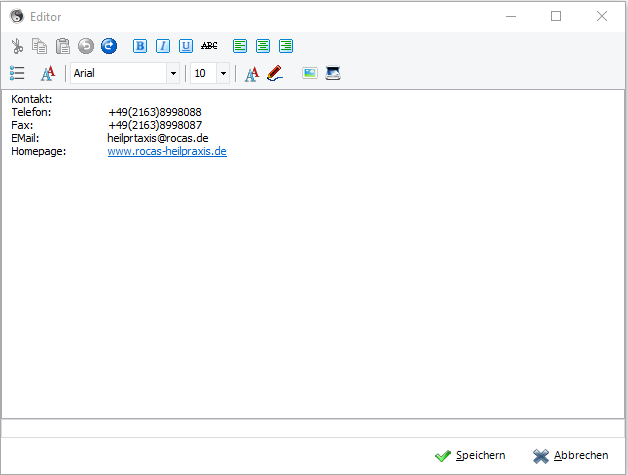628x475 pixels.
Task: Click the Speichern button
Action: (x=470, y=456)
